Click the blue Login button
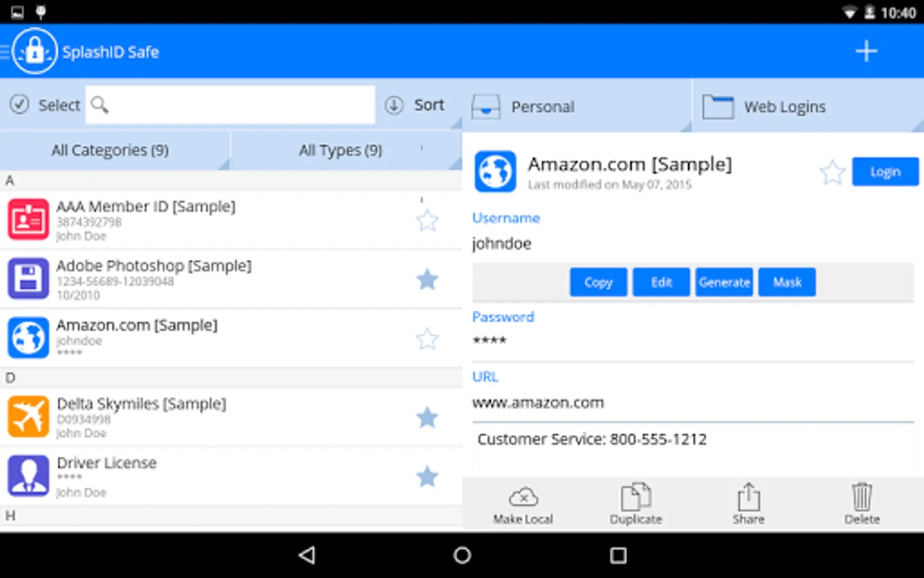 point(886,171)
